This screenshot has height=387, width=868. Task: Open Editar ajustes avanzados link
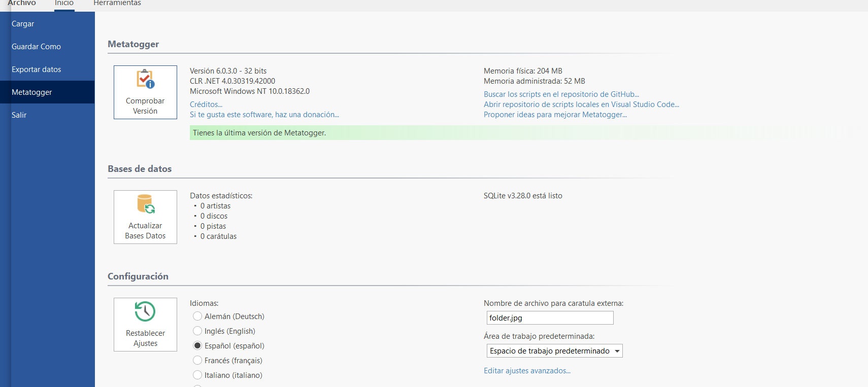click(527, 371)
